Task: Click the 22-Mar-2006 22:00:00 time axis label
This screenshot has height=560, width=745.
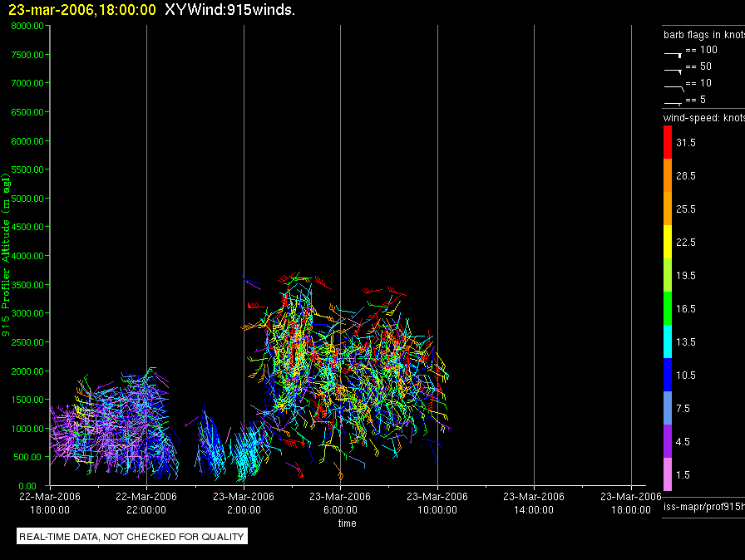Action: (146, 503)
